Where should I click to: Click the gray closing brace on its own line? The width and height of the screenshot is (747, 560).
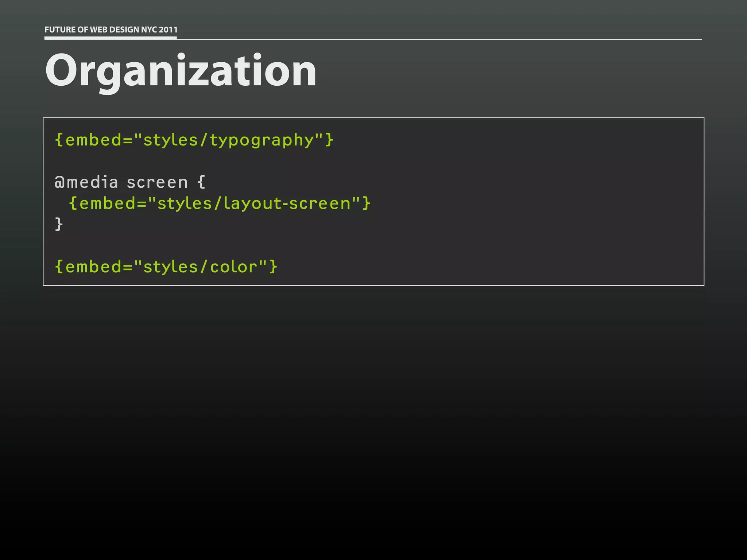tap(59, 224)
